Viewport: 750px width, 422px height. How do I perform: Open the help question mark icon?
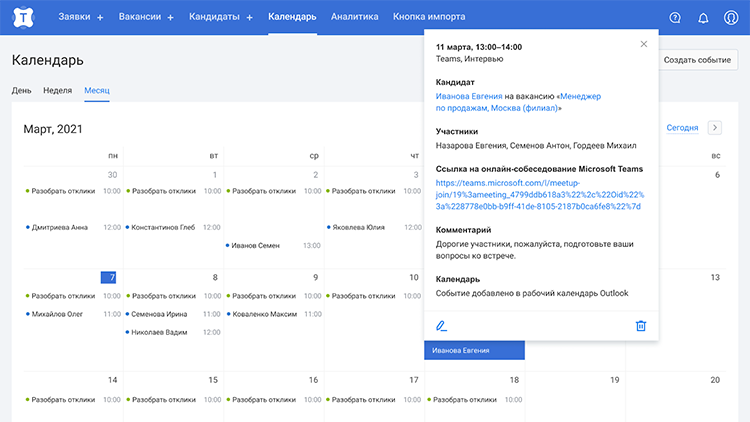coord(675,17)
